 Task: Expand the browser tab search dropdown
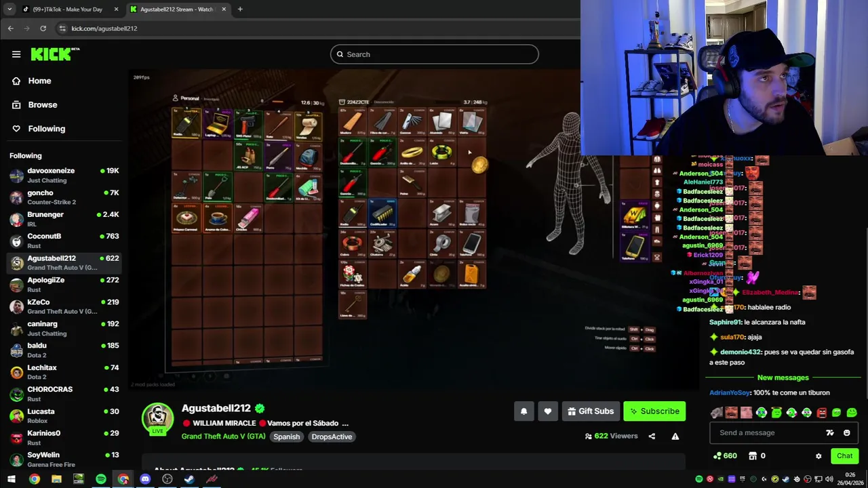[x=9, y=9]
